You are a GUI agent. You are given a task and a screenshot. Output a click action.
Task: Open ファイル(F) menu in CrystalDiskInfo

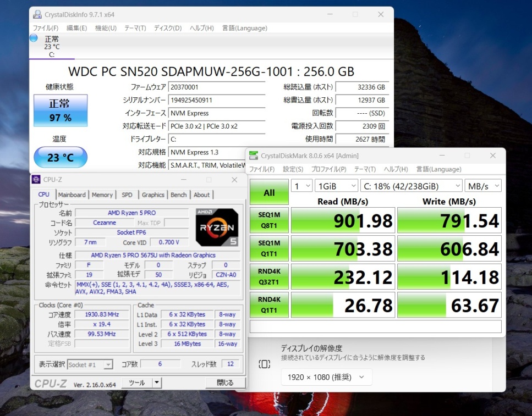[46, 28]
